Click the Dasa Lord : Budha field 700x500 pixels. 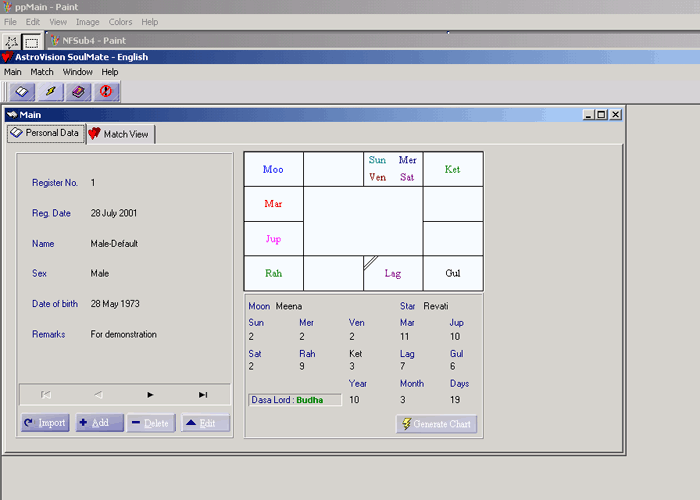295,400
